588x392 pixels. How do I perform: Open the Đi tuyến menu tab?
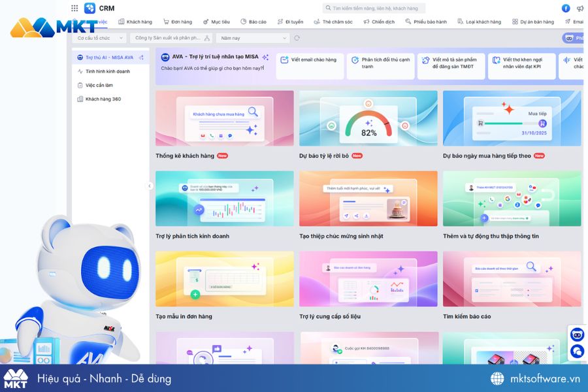pos(290,22)
